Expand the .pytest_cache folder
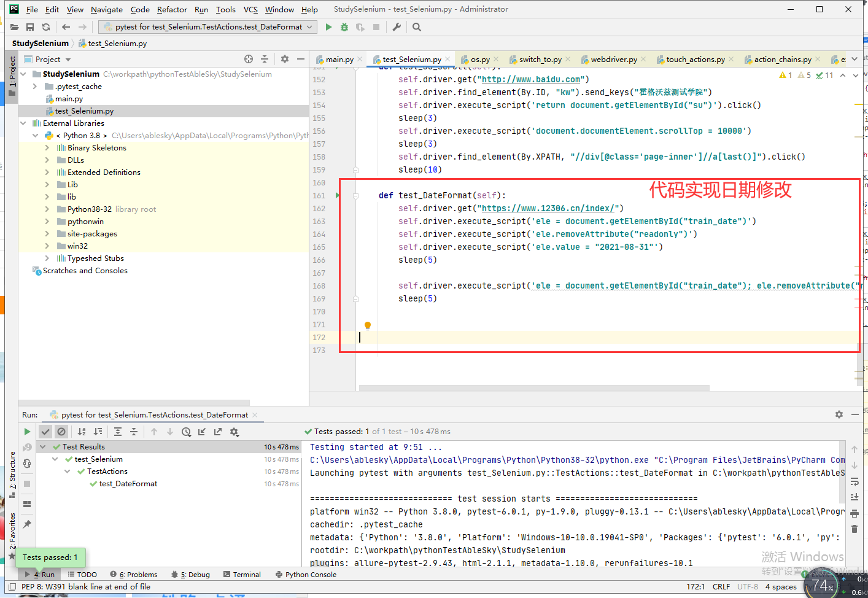868x598 pixels. (x=35, y=86)
